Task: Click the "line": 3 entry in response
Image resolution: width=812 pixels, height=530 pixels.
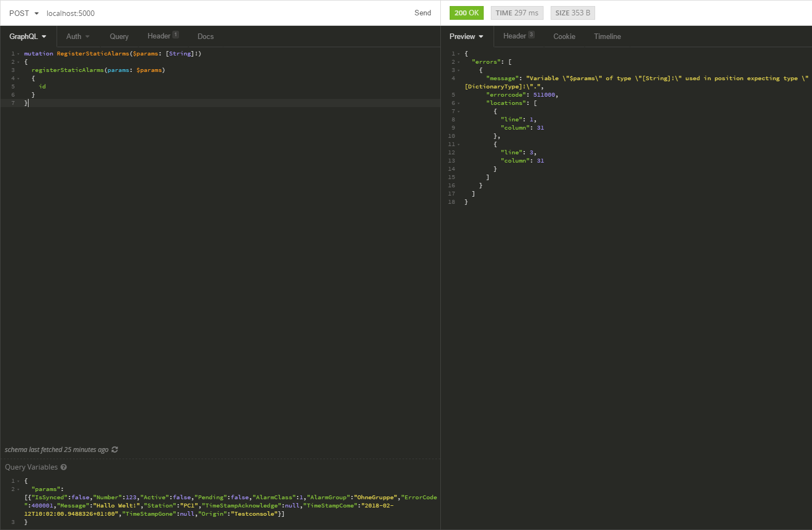Action: (518, 153)
